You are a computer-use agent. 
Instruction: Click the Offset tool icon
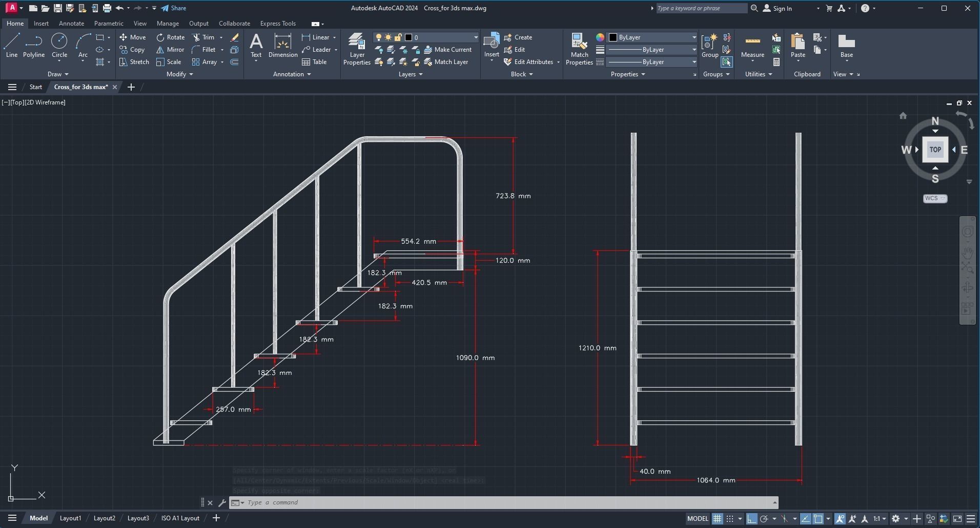[235, 62]
